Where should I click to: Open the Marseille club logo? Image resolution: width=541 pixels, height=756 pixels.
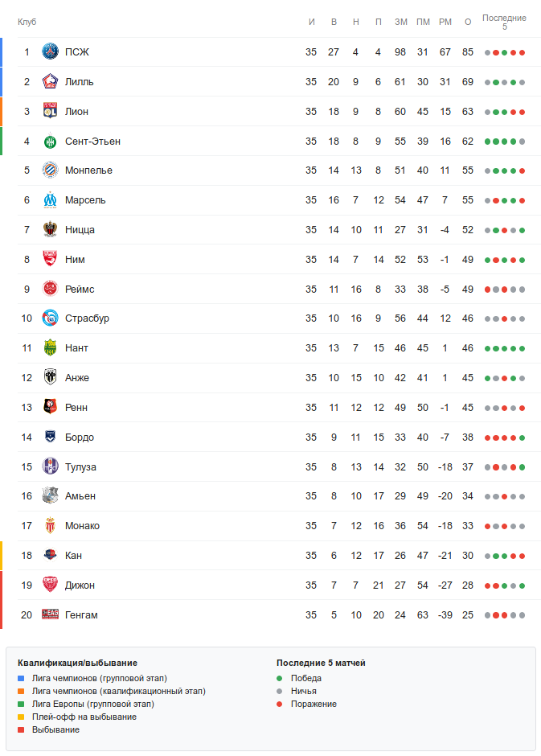[x=51, y=200]
